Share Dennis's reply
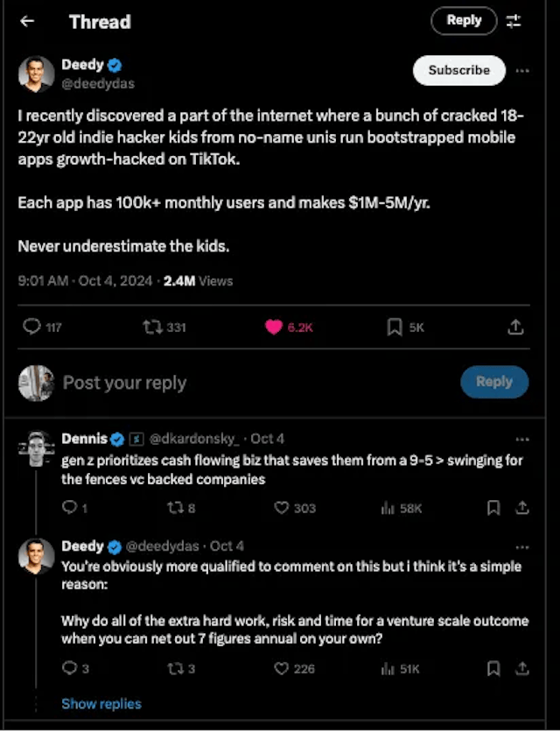This screenshot has width=560, height=733. (x=522, y=508)
